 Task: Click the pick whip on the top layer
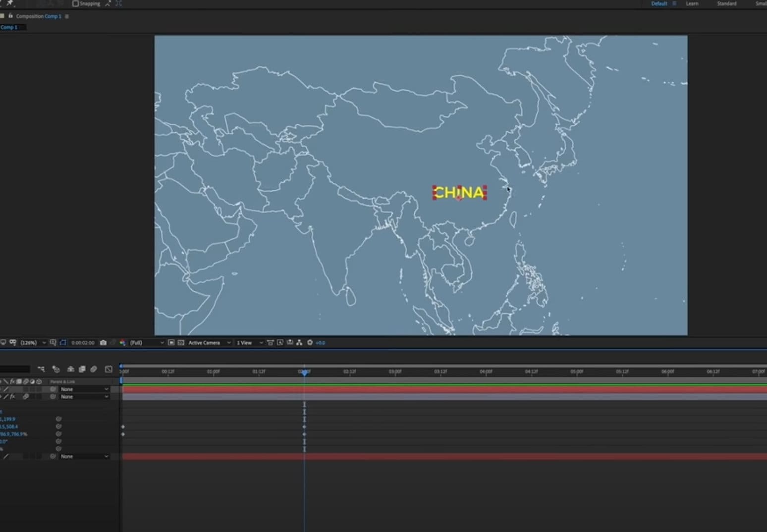coord(53,389)
